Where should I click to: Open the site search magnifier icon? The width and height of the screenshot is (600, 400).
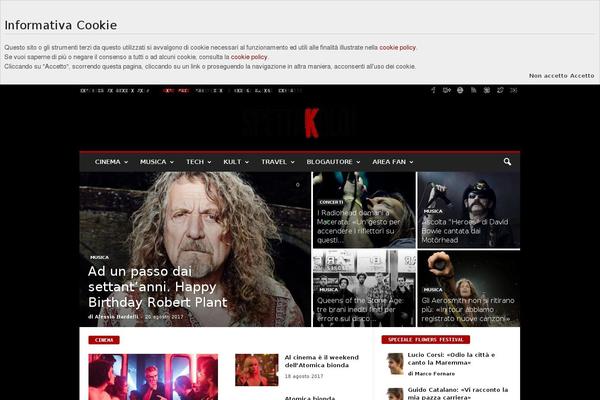point(507,162)
